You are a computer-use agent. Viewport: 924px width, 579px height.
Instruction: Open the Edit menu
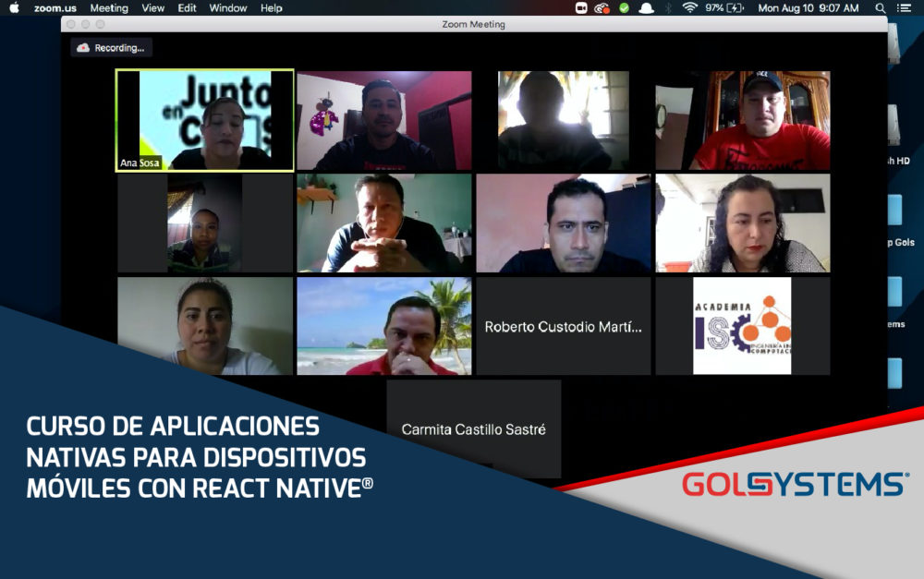[187, 8]
